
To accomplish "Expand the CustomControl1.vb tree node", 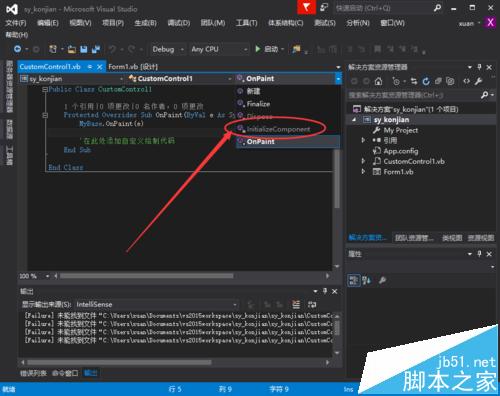I will [x=364, y=161].
